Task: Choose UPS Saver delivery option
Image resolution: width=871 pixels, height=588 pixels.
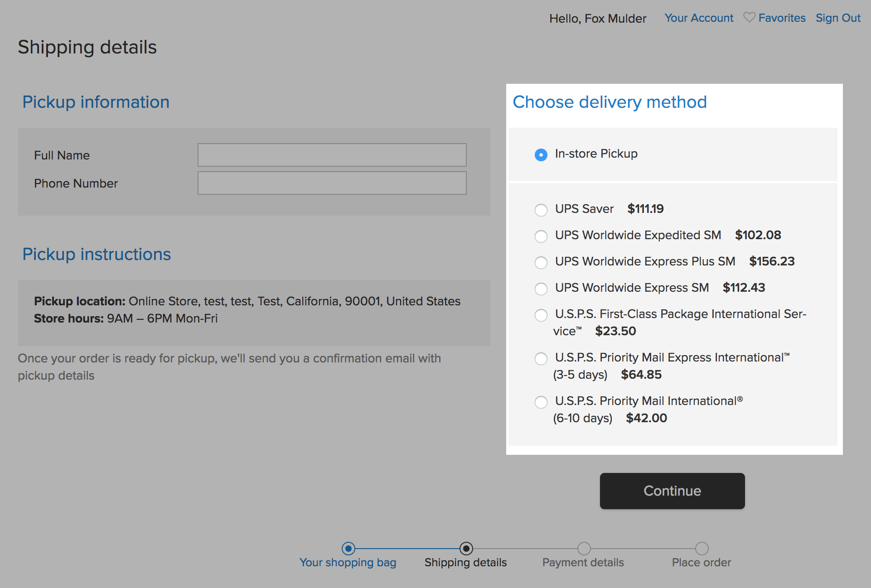Action: point(541,210)
